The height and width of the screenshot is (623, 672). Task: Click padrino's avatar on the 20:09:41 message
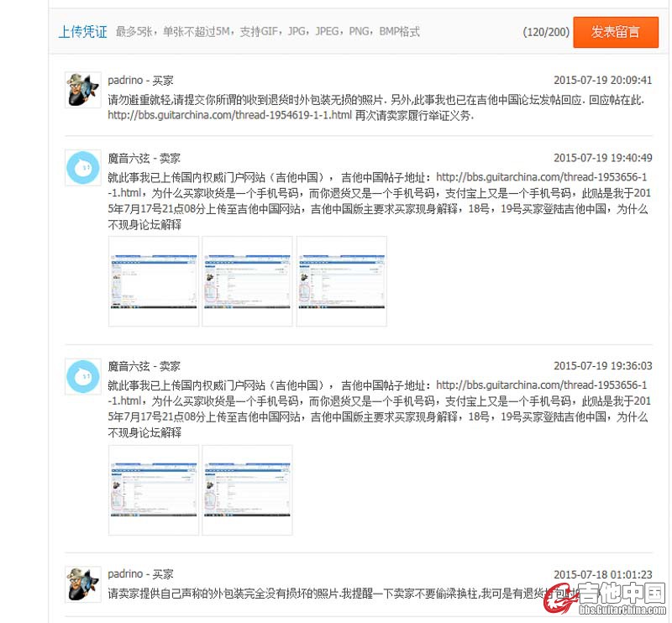(x=83, y=90)
